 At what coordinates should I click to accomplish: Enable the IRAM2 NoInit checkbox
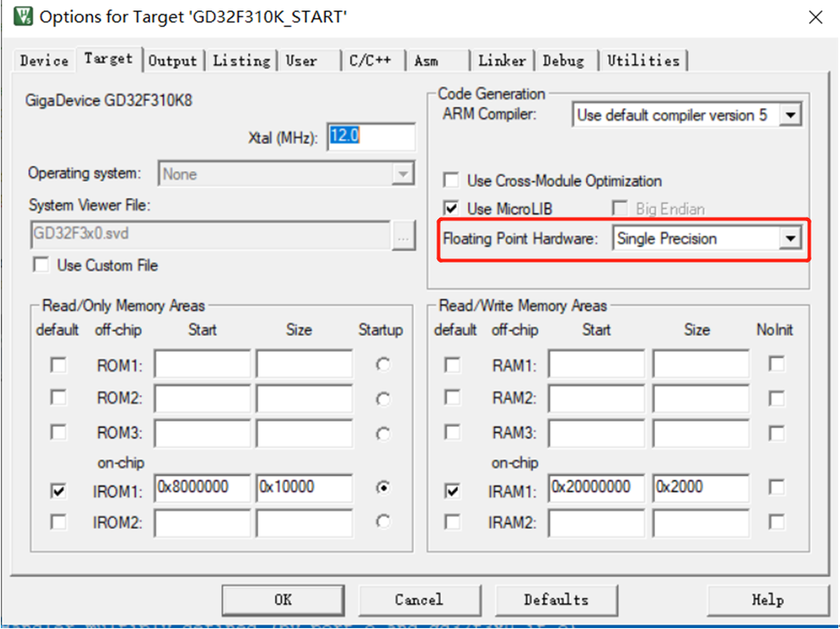tap(777, 522)
